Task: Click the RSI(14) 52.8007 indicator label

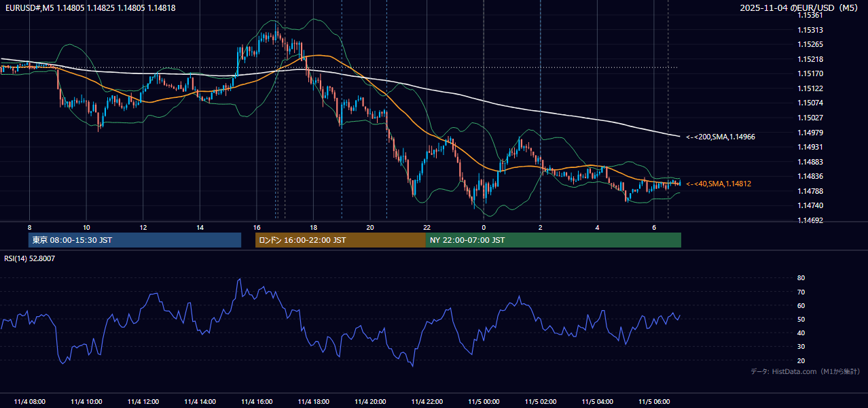Action: click(x=29, y=258)
